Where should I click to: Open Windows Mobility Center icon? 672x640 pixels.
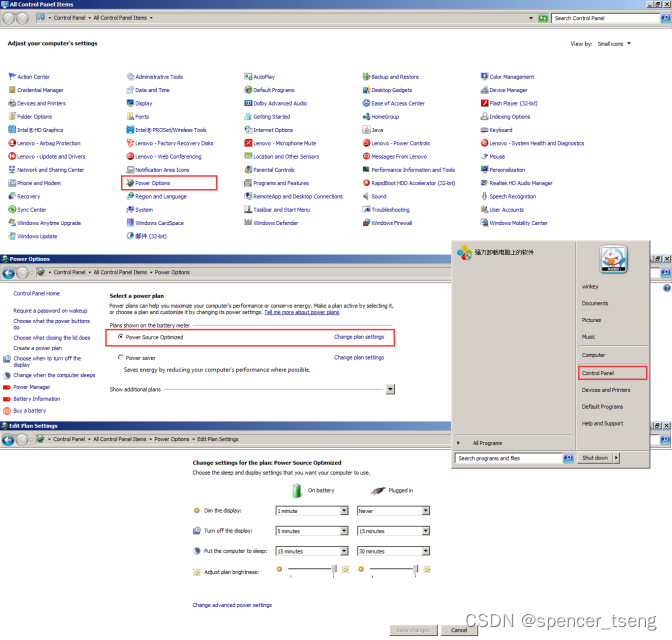pos(484,223)
